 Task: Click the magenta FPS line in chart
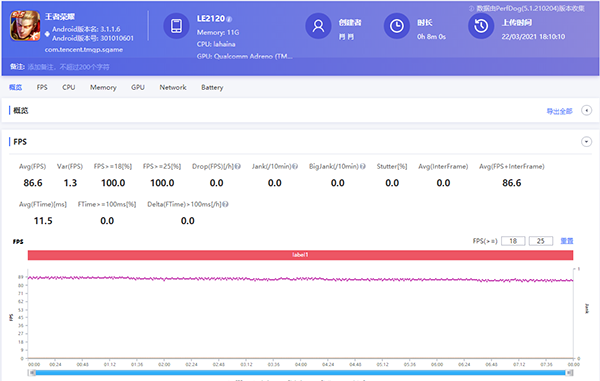300,279
